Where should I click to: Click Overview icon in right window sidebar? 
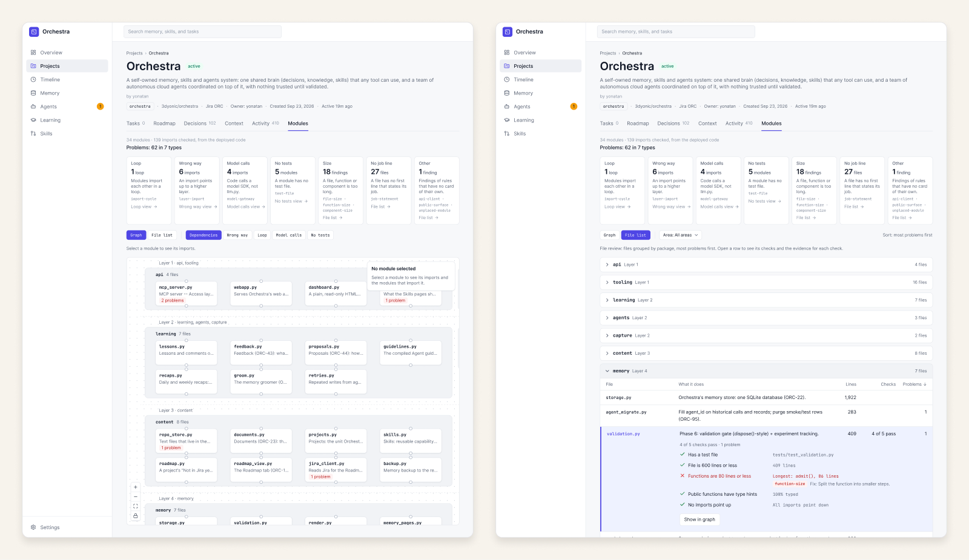(x=507, y=53)
